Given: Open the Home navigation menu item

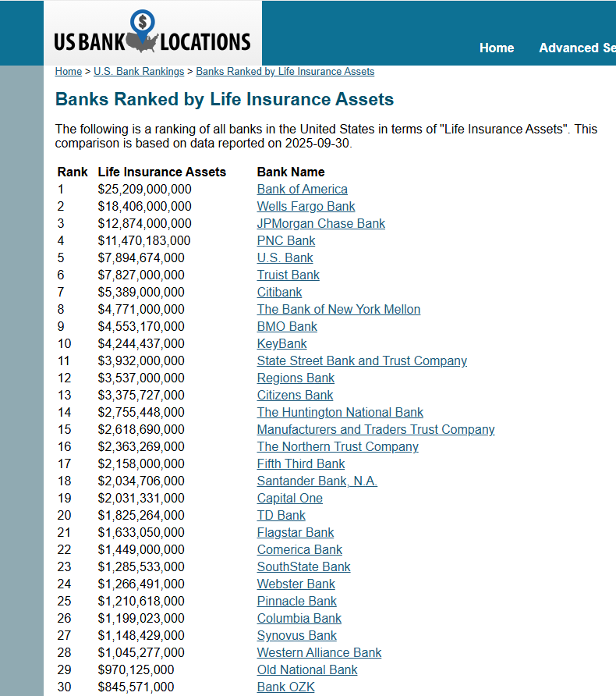Looking at the screenshot, I should [497, 48].
